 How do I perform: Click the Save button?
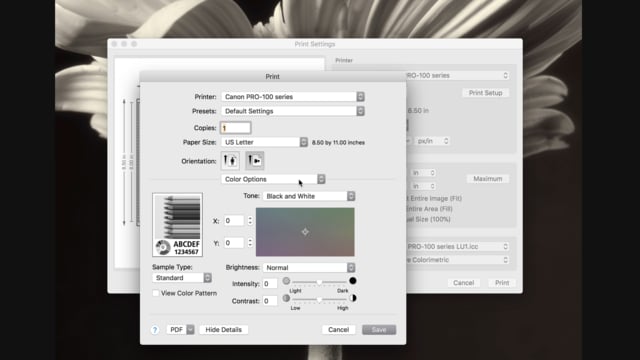tap(379, 330)
